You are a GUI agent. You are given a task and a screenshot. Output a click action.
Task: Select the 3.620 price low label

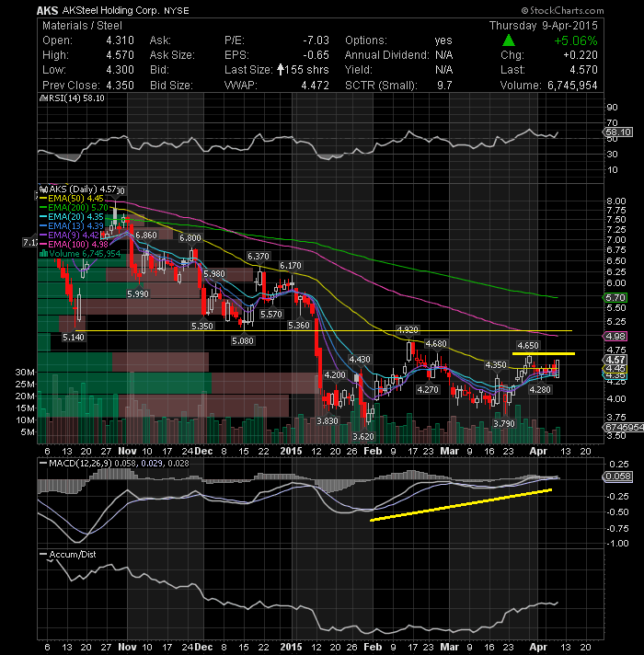pos(363,437)
